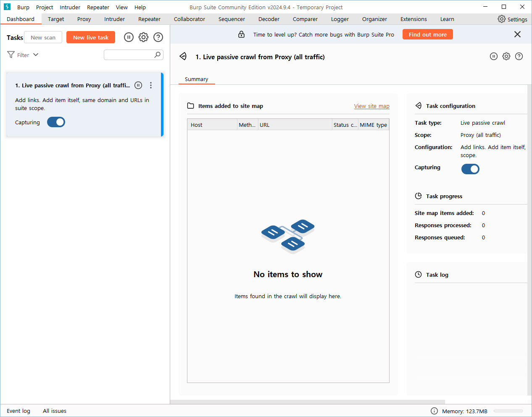The width and height of the screenshot is (532, 417).
Task: Expand the Filter dropdown chevron
Action: point(36,55)
